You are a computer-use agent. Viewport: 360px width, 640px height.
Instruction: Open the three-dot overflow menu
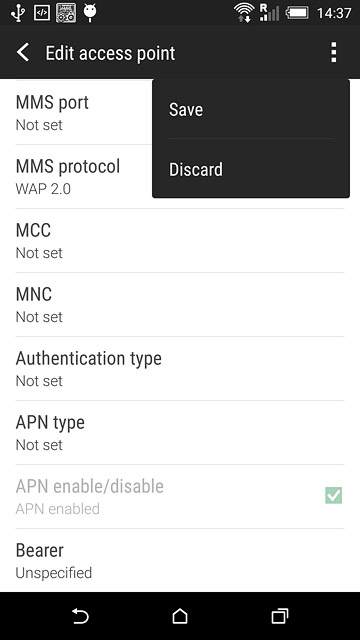(333, 53)
